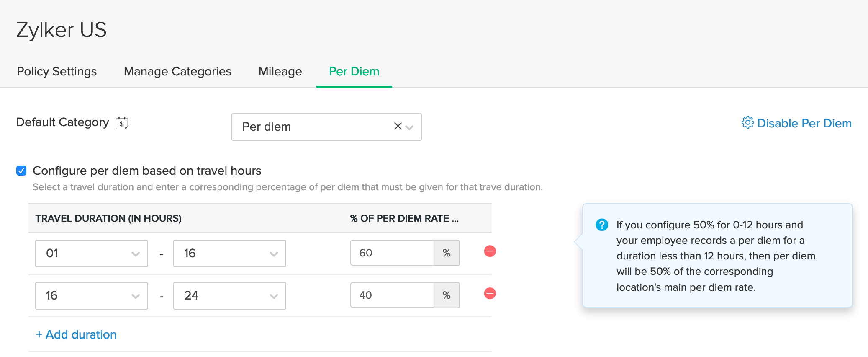This screenshot has height=357, width=868.
Task: Open the second row start hour 16 dropdown
Action: point(92,296)
